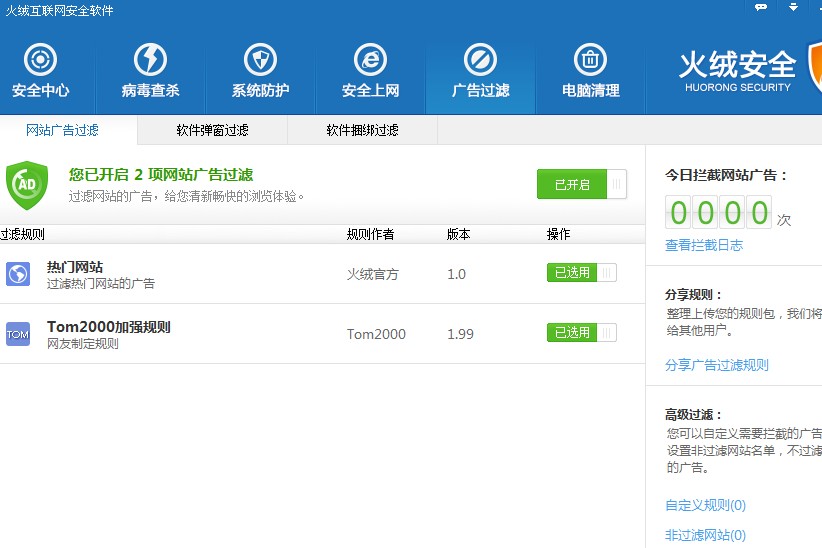Open the 电脑清理 trash can icon

tap(590, 61)
